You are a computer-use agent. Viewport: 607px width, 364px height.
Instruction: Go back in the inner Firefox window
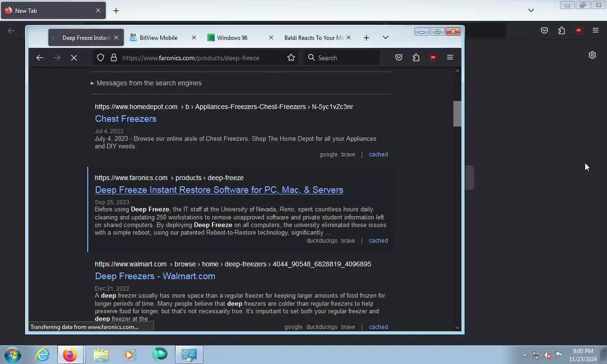(x=40, y=58)
